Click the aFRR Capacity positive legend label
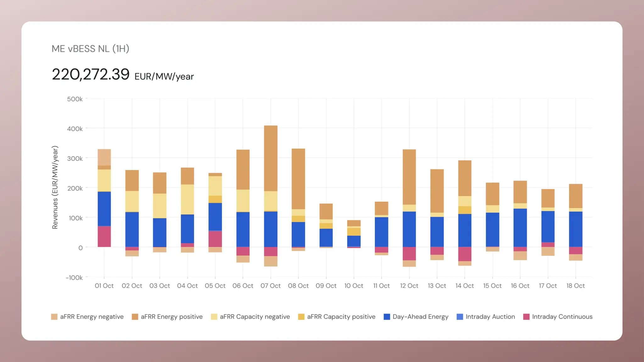The width and height of the screenshot is (644, 362). pyautogui.click(x=341, y=317)
